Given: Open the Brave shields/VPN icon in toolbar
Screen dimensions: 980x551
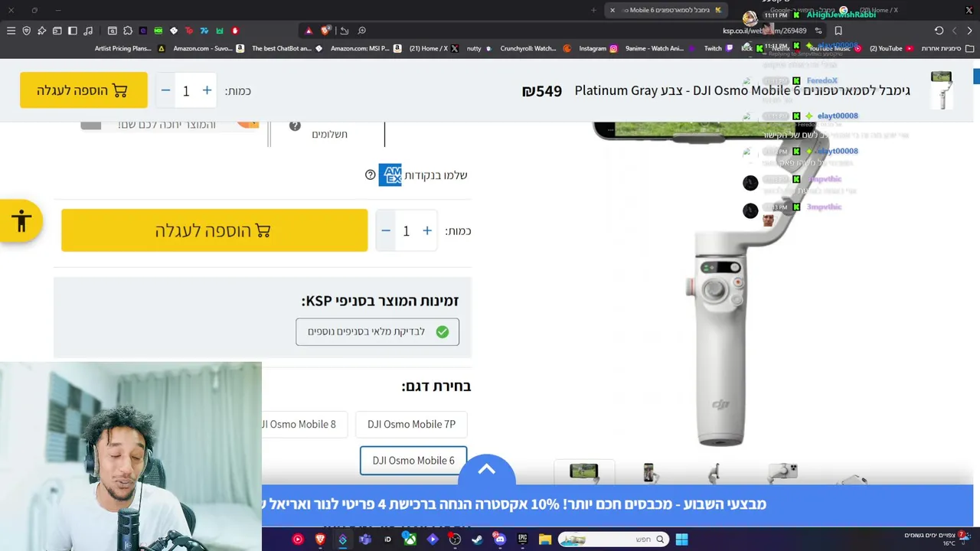Looking at the screenshot, I should pos(26,31).
